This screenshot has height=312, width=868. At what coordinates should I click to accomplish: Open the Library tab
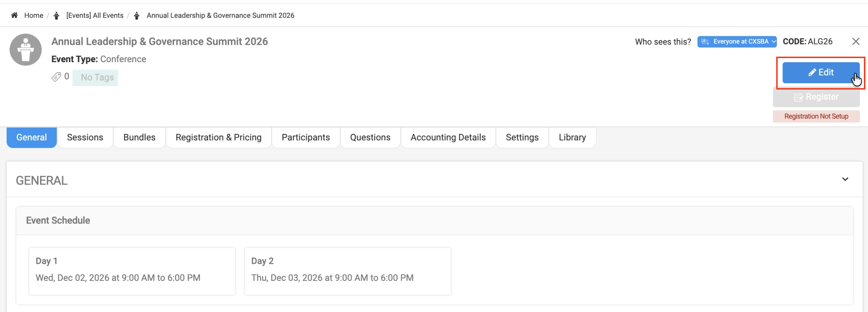tap(572, 137)
